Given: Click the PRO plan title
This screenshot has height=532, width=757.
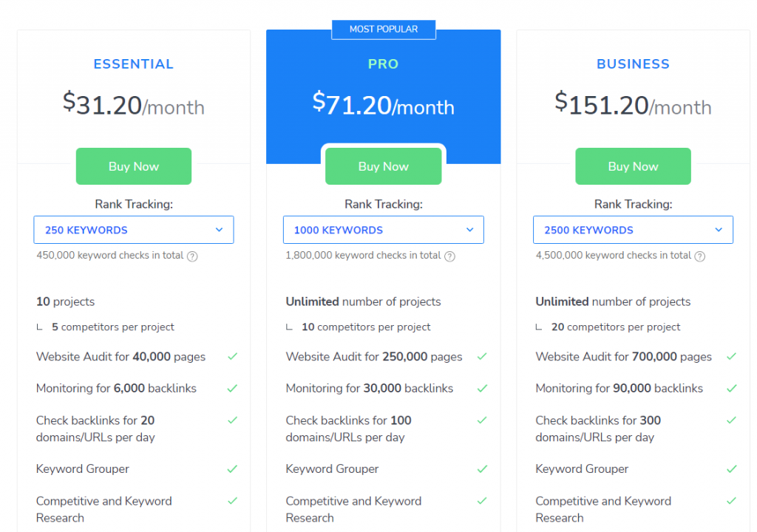Looking at the screenshot, I should coord(384,64).
